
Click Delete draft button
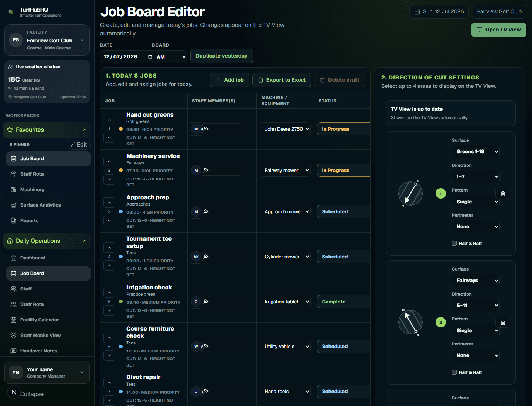pyautogui.click(x=340, y=80)
